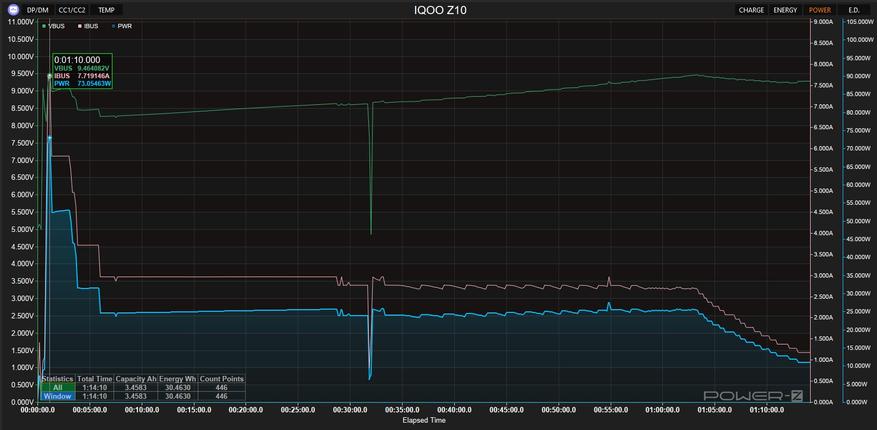
Task: Toggle the VBUS legend series
Action: pos(54,26)
